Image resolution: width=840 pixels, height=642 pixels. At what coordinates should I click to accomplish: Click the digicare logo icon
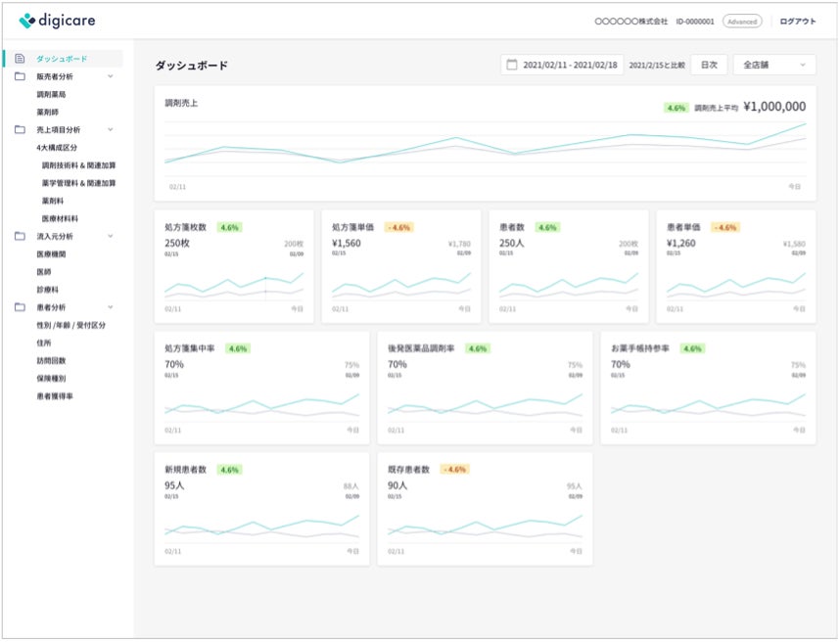click(26, 21)
